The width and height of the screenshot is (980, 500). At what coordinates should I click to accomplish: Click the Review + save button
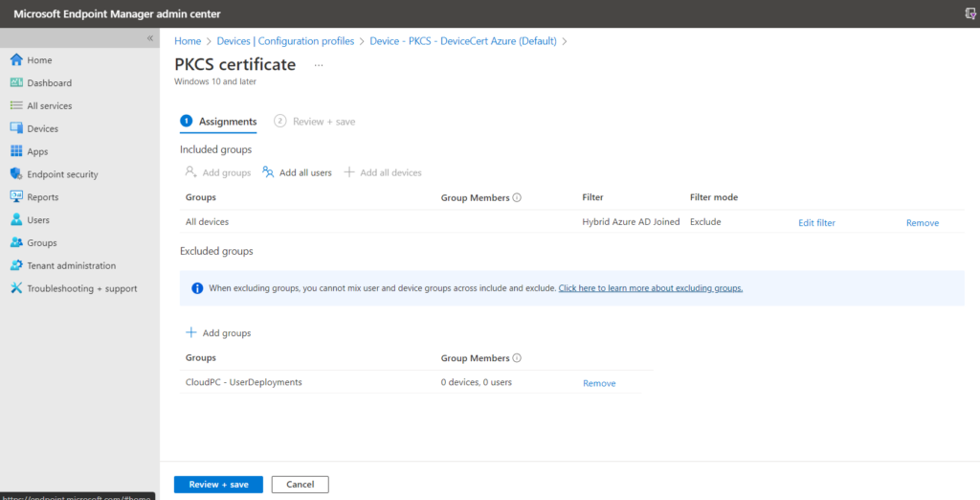coord(219,485)
